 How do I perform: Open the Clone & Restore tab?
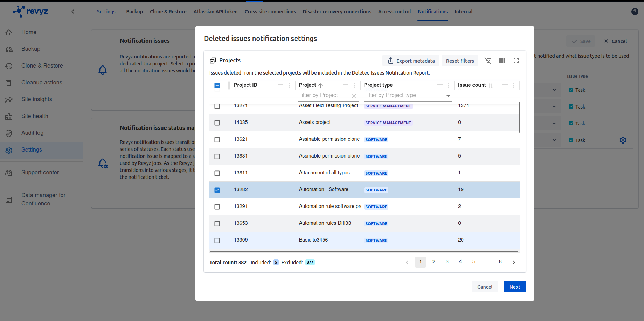tap(168, 12)
